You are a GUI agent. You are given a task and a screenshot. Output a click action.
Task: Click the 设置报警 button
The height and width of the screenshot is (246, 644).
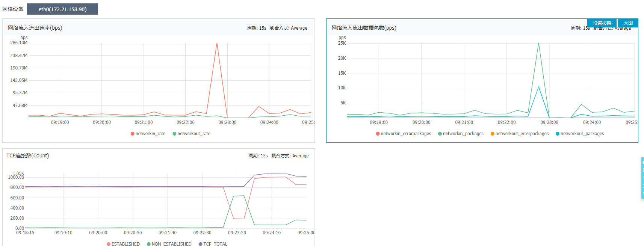(602, 23)
